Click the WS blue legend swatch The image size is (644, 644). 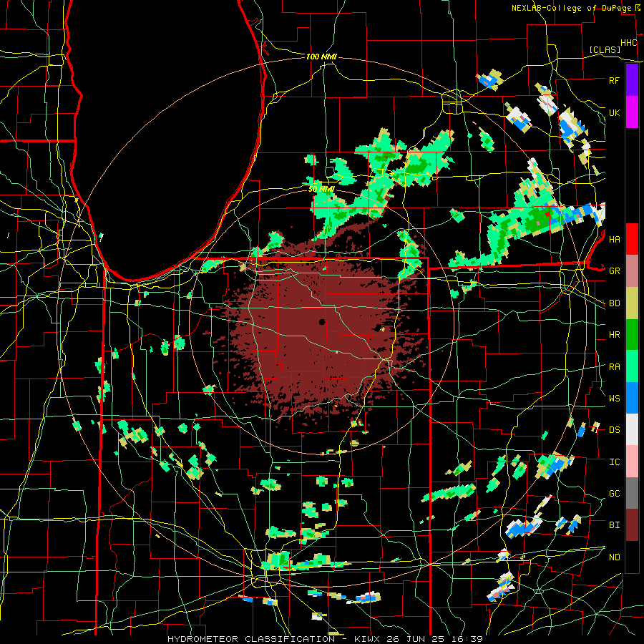pos(632,398)
